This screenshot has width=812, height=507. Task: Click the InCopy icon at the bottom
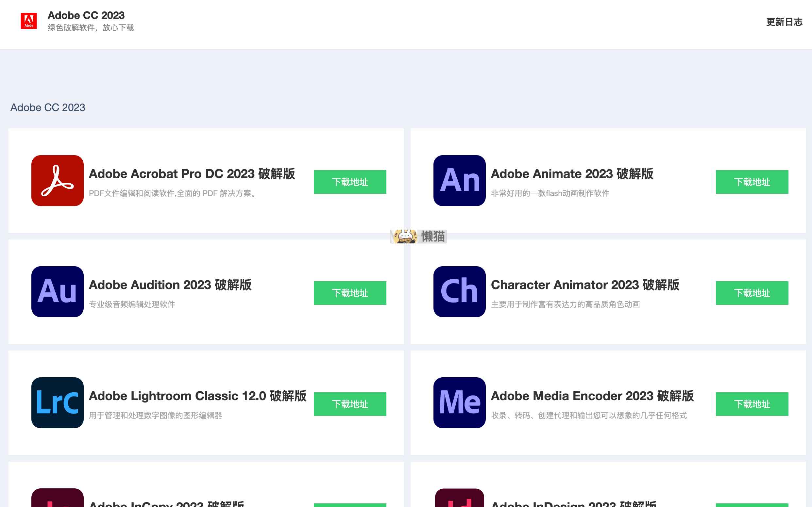coord(58,498)
